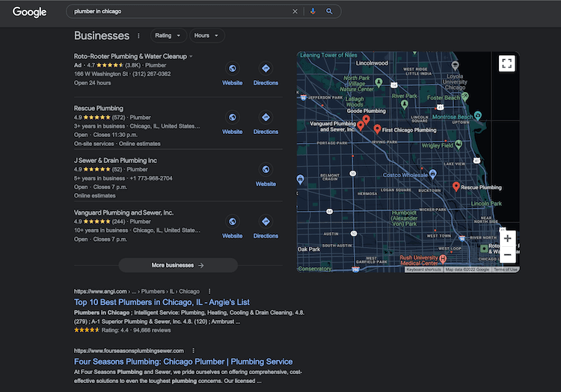This screenshot has width=561, height=392.
Task: Click Terms of Use on map
Action: click(505, 269)
